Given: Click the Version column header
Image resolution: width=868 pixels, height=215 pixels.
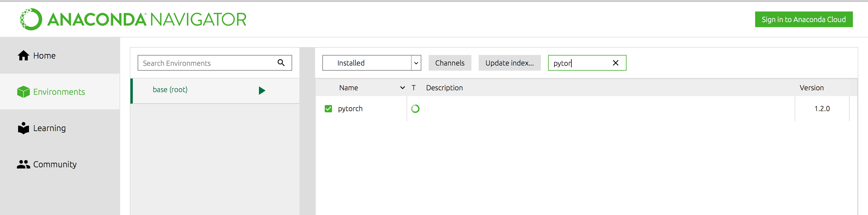Looking at the screenshot, I should (811, 88).
